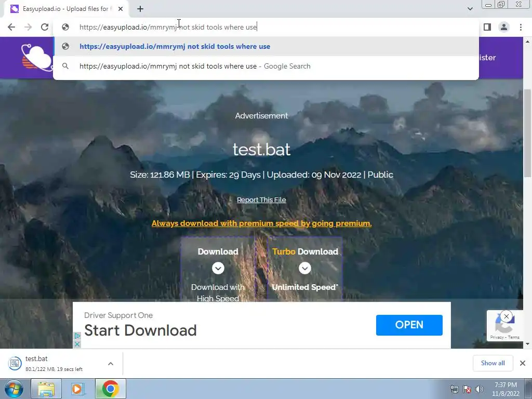Click the site globe icon in address bar

pos(65,27)
